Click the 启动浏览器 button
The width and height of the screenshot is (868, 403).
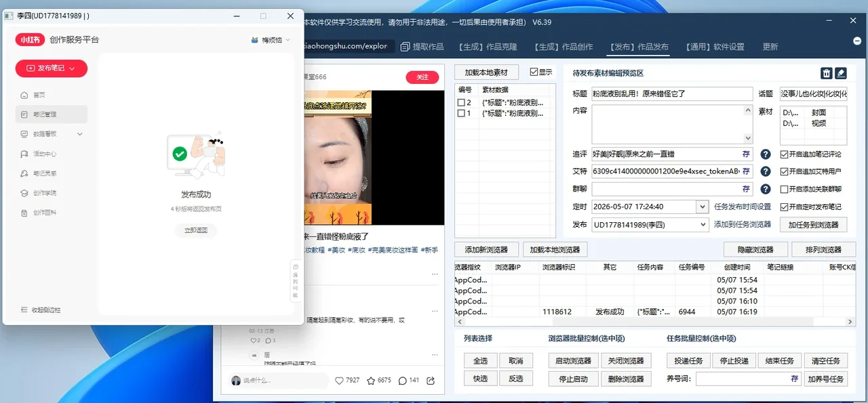(574, 360)
